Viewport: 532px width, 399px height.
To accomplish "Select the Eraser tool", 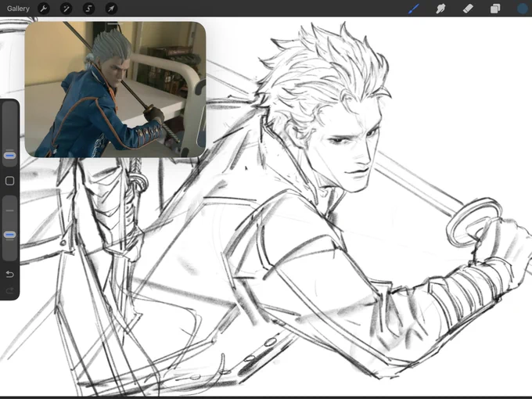I will 468,9.
